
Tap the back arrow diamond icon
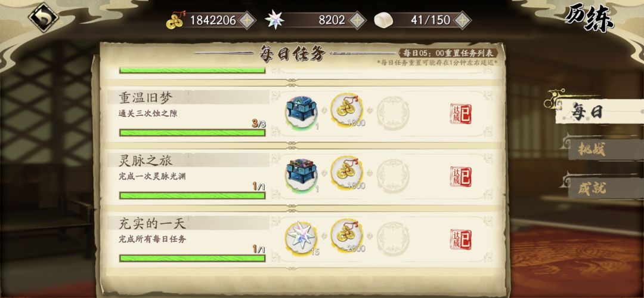tap(43, 17)
